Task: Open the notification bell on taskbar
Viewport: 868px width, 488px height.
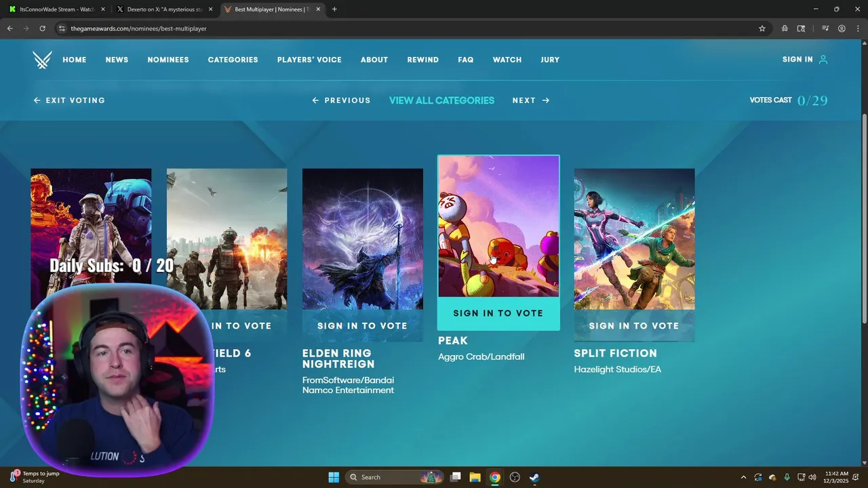Action: [x=856, y=477]
